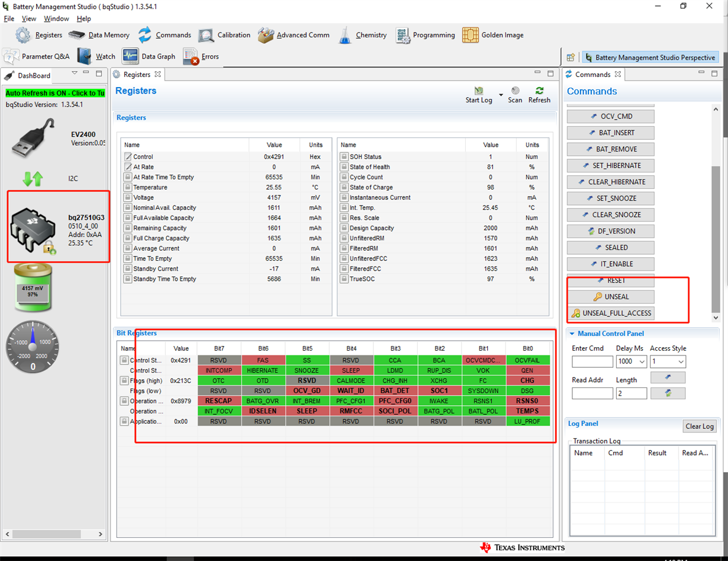728x561 pixels.
Task: Click the UNSEAL command button
Action: click(611, 297)
